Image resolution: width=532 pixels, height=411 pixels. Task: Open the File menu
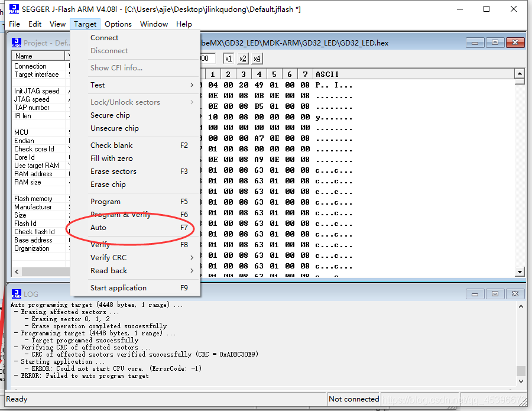click(x=14, y=24)
